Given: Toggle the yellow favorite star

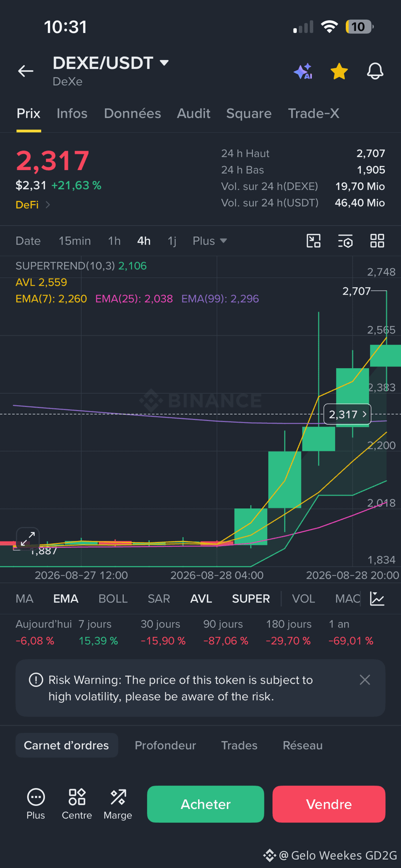Looking at the screenshot, I should tap(339, 71).
